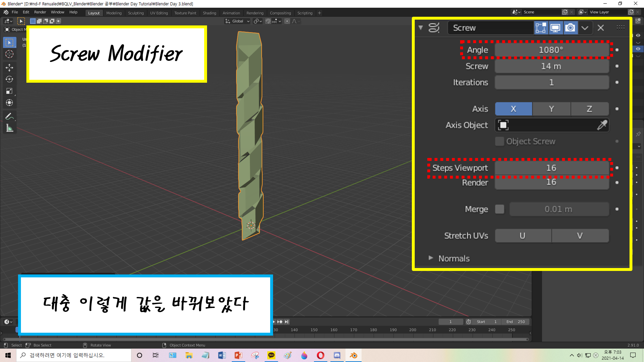Add a new workspace with plus
This screenshot has width=644, height=362.
click(x=319, y=13)
